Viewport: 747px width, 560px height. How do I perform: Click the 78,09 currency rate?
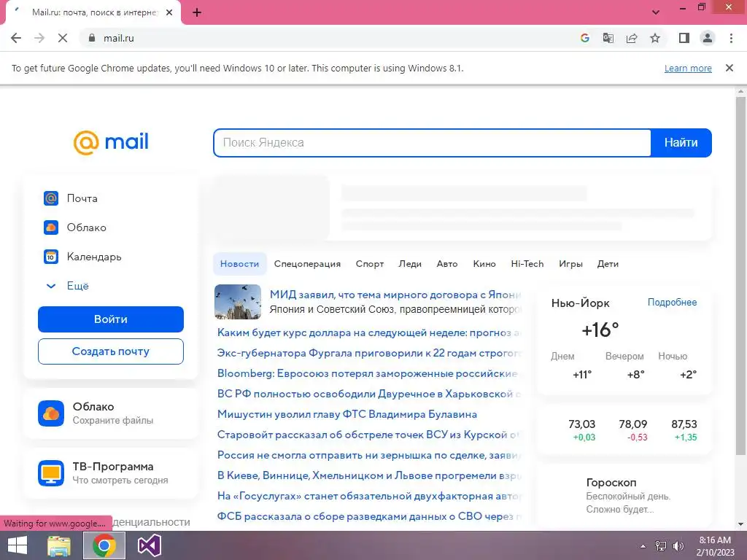pyautogui.click(x=632, y=424)
